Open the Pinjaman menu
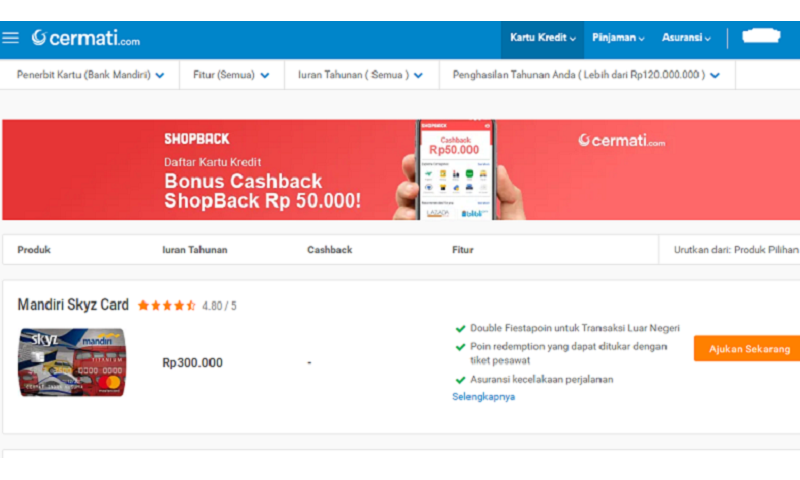 pos(618,38)
